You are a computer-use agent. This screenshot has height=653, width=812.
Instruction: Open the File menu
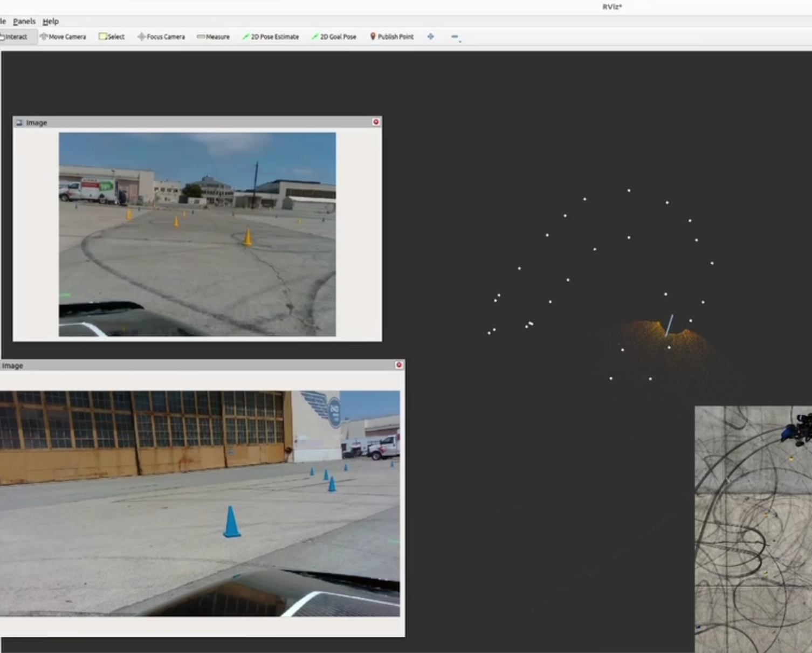[x=3, y=22]
